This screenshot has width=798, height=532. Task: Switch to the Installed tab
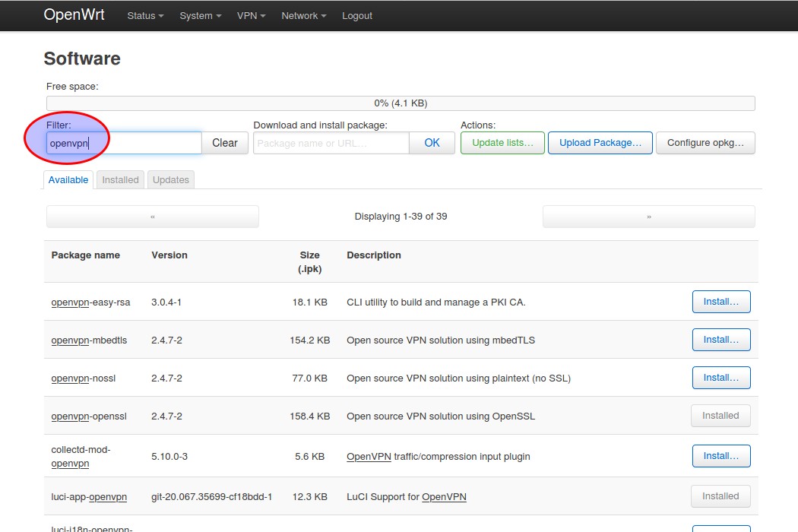[120, 179]
